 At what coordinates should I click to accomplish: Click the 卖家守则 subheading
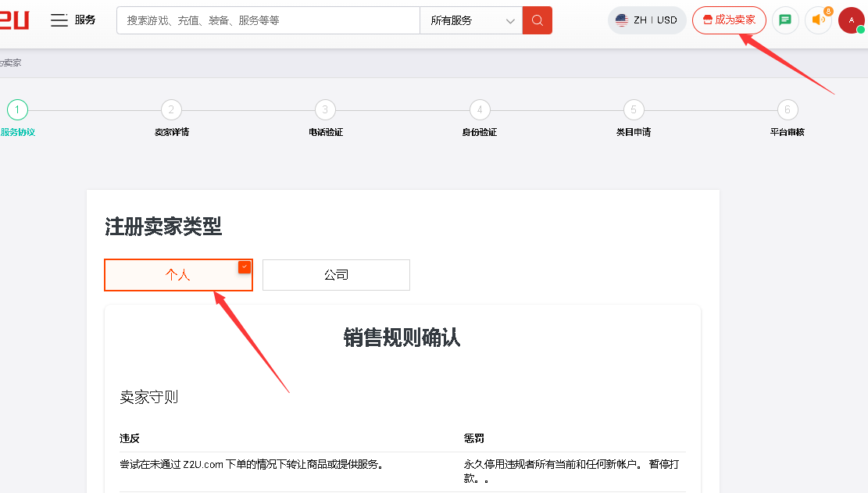pos(149,397)
